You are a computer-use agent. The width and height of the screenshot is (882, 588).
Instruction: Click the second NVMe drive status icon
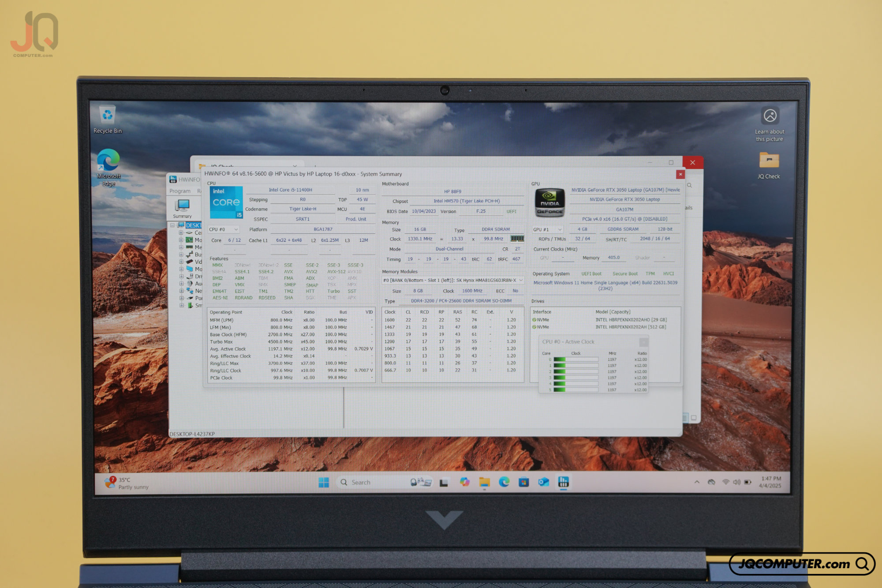(534, 327)
